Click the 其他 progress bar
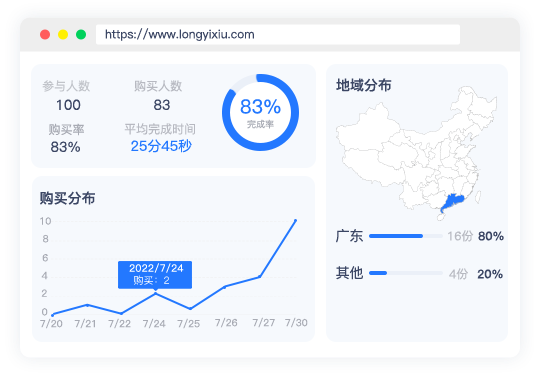The width and height of the screenshot is (534, 374). coord(406,273)
